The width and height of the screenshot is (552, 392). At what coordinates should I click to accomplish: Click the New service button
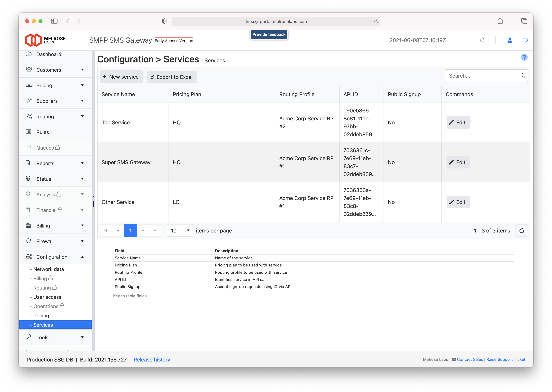[x=121, y=77]
